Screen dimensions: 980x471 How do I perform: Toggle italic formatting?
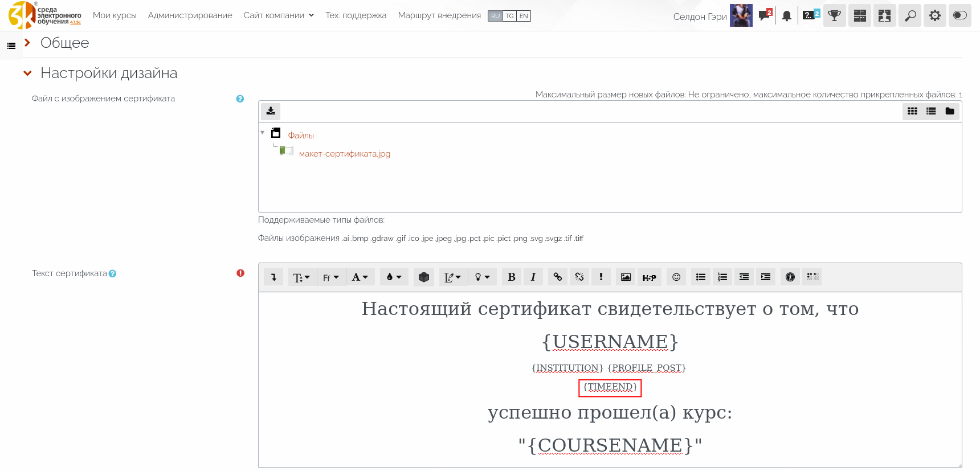533,277
